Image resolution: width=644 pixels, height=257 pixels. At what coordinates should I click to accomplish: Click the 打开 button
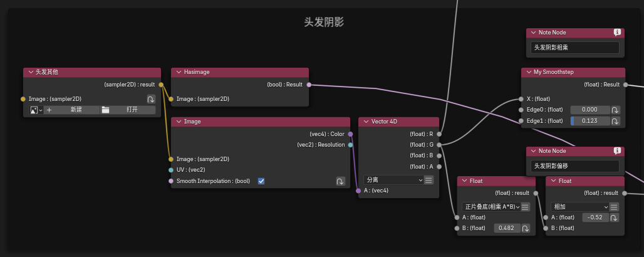[128, 110]
